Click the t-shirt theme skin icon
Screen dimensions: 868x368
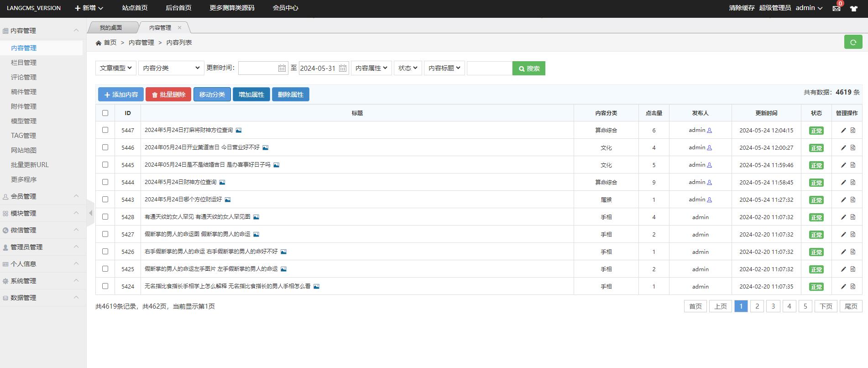click(x=853, y=8)
